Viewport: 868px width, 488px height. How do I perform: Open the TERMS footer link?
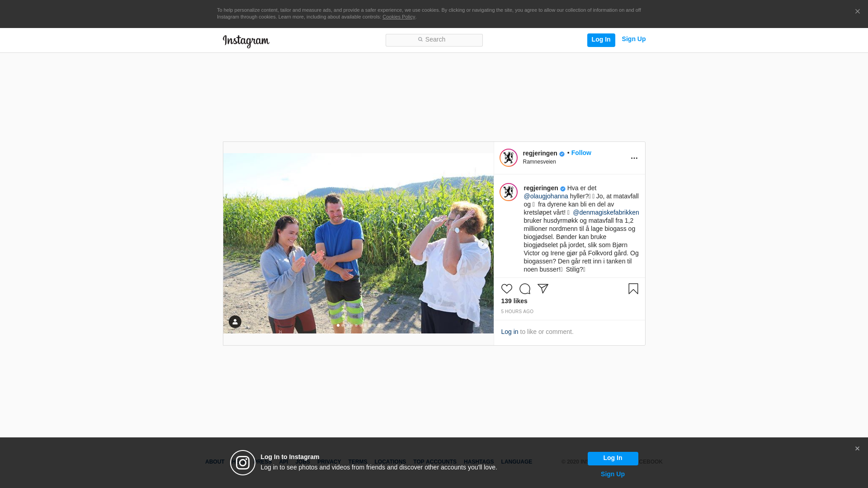[358, 462]
